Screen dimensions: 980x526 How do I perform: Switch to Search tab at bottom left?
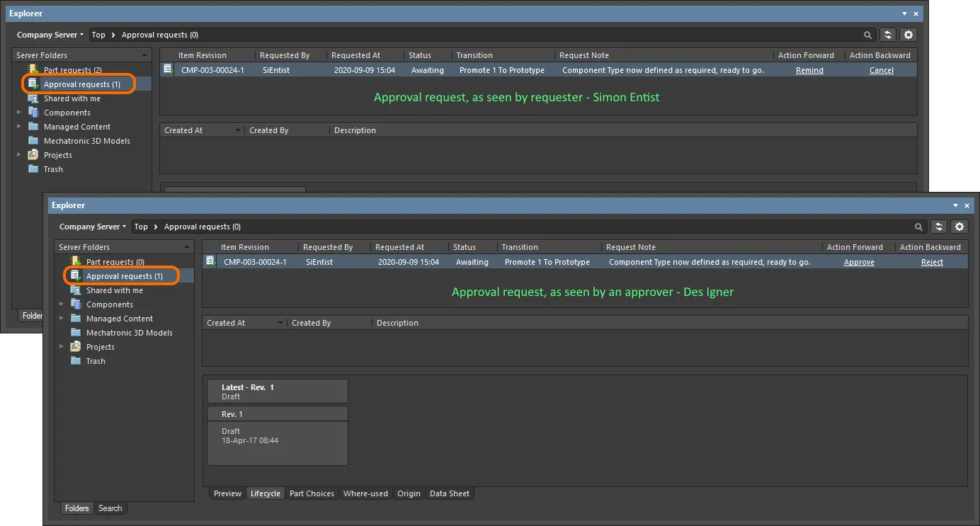click(110, 508)
